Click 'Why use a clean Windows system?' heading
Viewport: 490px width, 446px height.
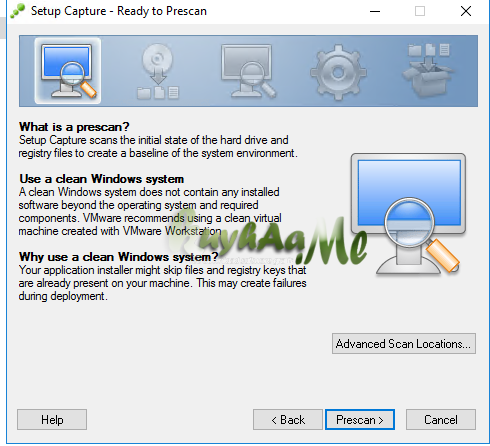click(x=118, y=257)
